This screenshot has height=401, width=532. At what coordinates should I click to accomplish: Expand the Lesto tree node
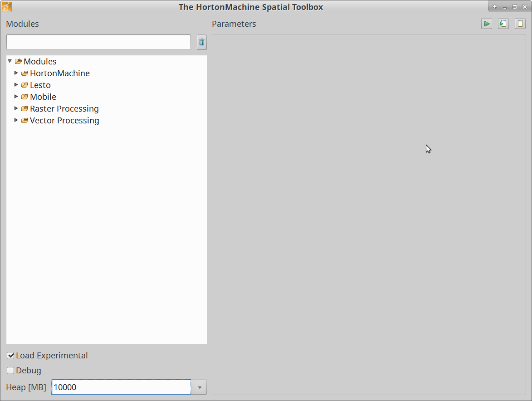tap(16, 85)
